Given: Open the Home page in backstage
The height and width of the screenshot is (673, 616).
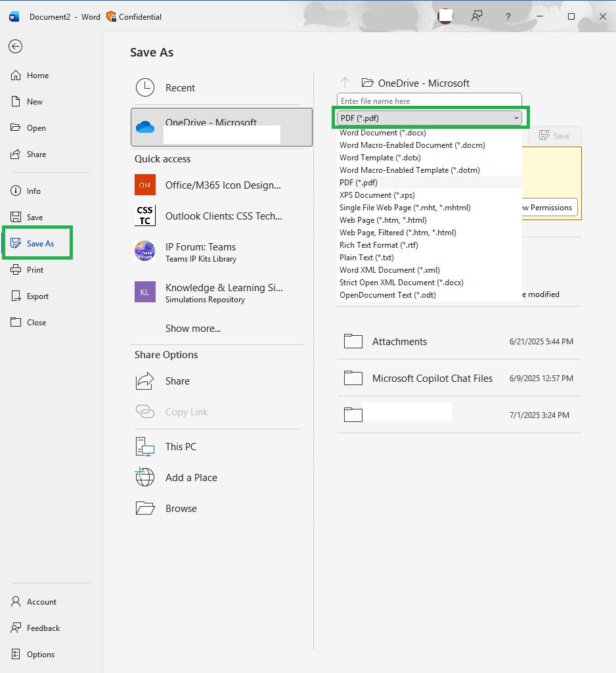Looking at the screenshot, I should click(29, 76).
